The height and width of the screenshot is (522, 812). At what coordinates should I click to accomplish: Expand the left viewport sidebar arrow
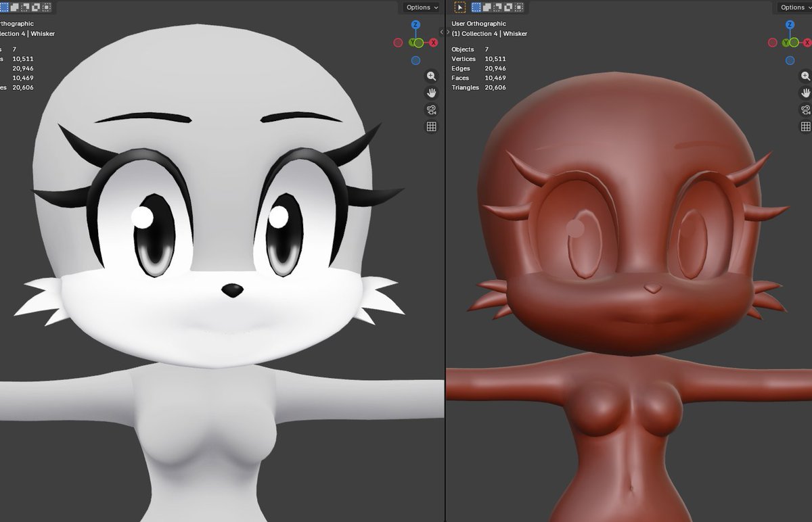(441, 32)
